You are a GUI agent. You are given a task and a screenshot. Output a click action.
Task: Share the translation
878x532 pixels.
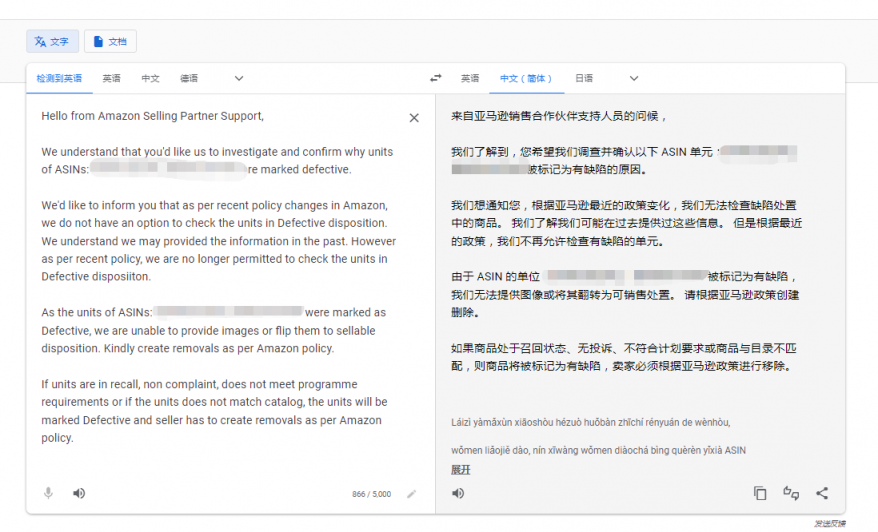[x=822, y=493]
